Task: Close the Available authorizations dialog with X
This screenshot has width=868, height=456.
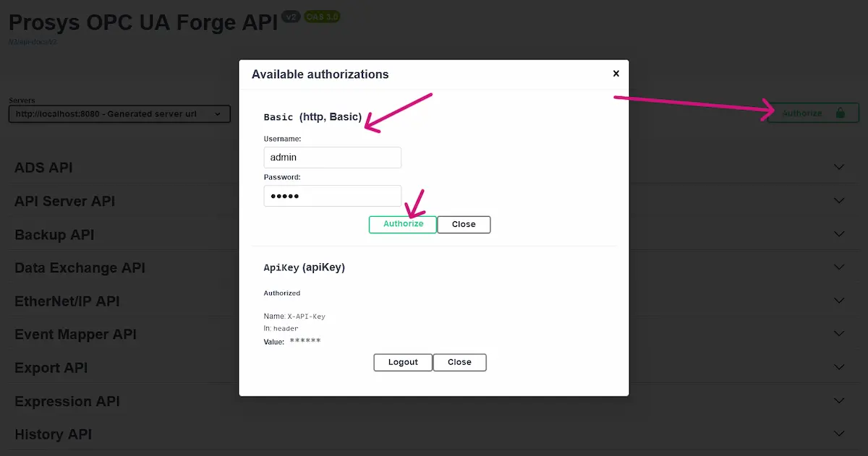Action: (616, 74)
